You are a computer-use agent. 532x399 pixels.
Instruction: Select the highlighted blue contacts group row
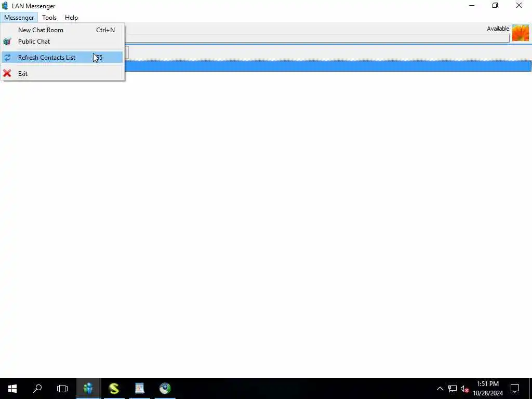click(328, 66)
